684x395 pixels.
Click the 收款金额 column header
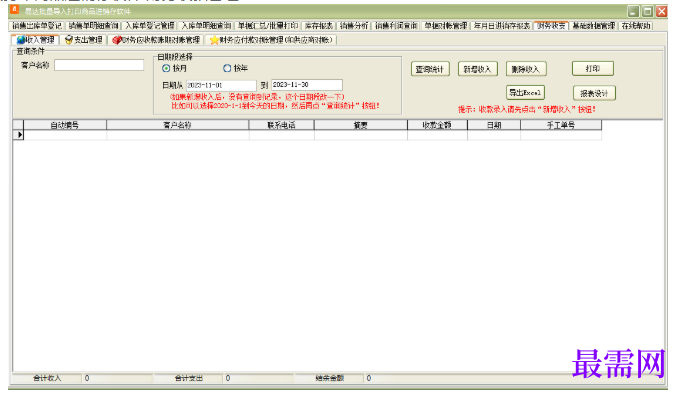(437, 125)
